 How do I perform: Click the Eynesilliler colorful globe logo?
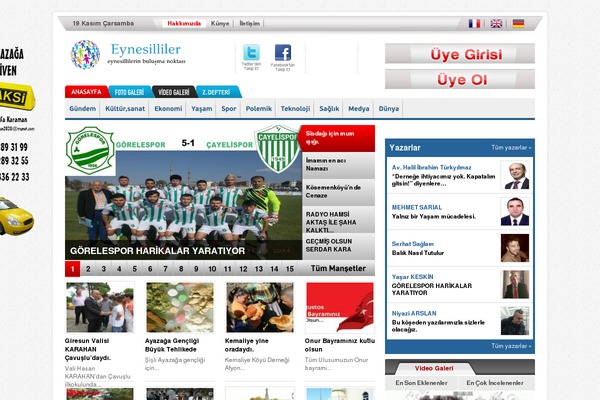85,55
